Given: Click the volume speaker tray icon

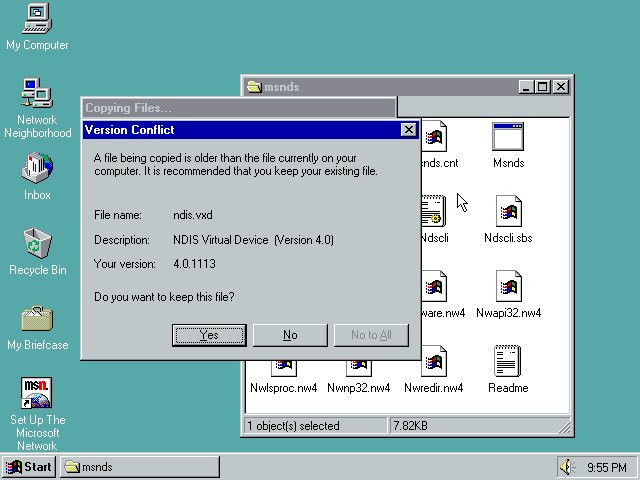Looking at the screenshot, I should click(567, 467).
